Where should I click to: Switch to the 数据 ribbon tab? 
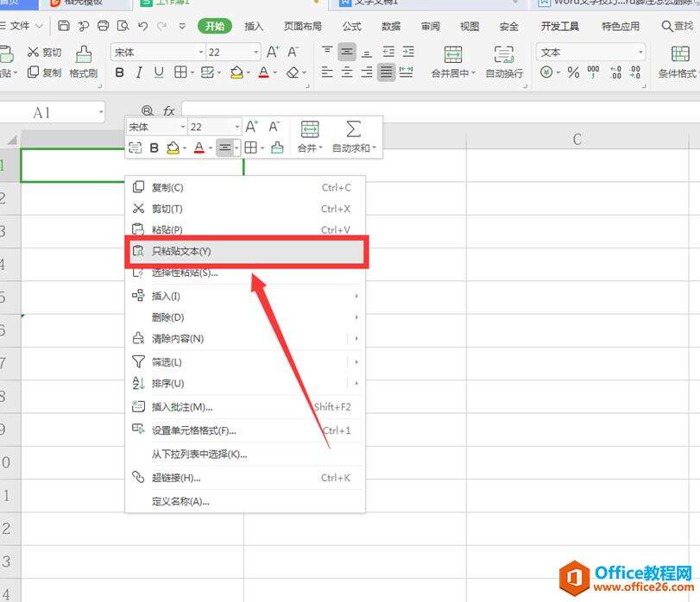pyautogui.click(x=391, y=27)
